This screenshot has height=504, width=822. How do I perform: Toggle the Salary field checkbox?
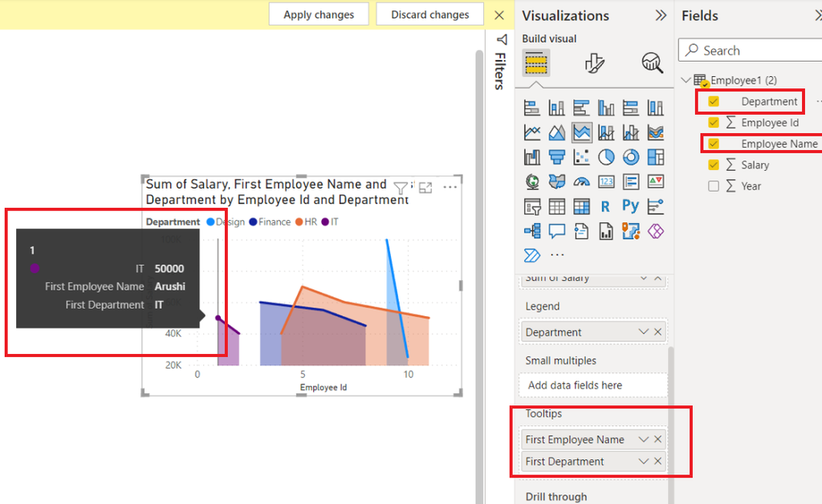click(714, 165)
